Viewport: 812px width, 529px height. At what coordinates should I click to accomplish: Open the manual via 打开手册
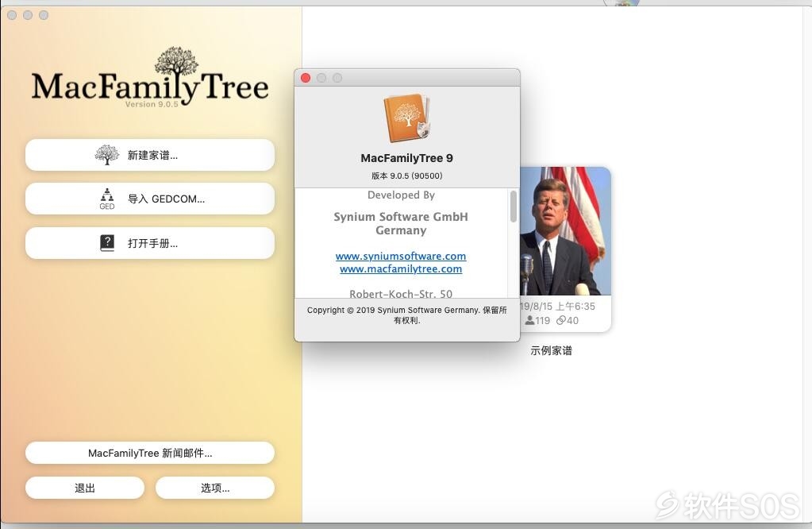tap(150, 243)
